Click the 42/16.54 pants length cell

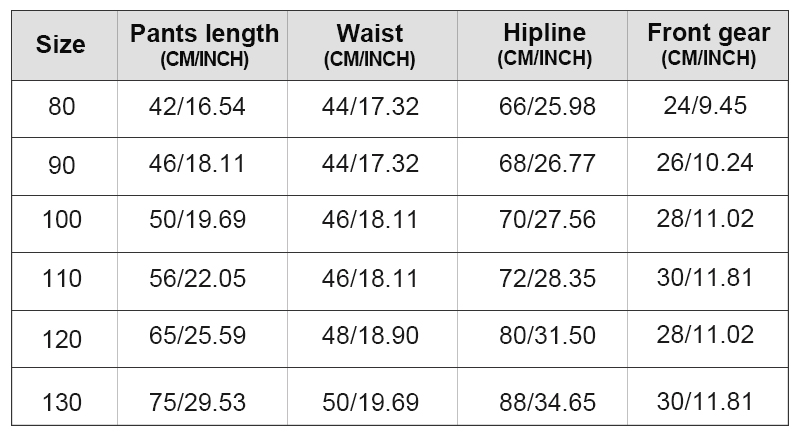200,107
